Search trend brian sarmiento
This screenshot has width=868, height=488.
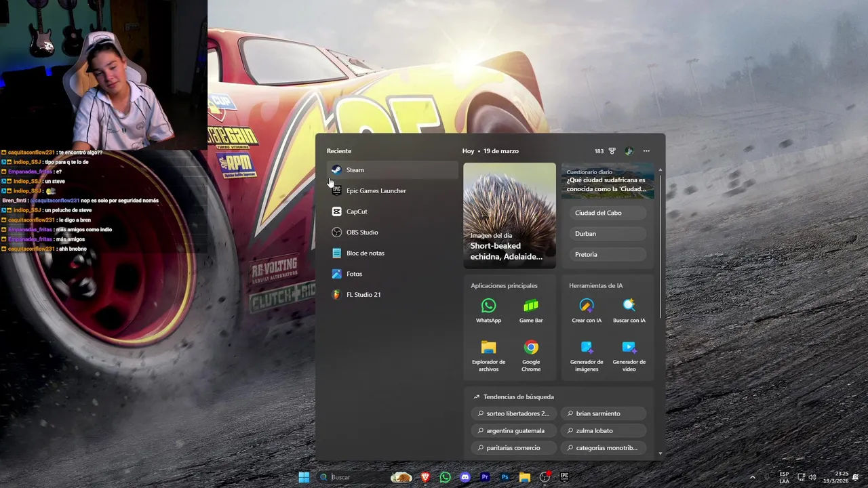[604, 413]
